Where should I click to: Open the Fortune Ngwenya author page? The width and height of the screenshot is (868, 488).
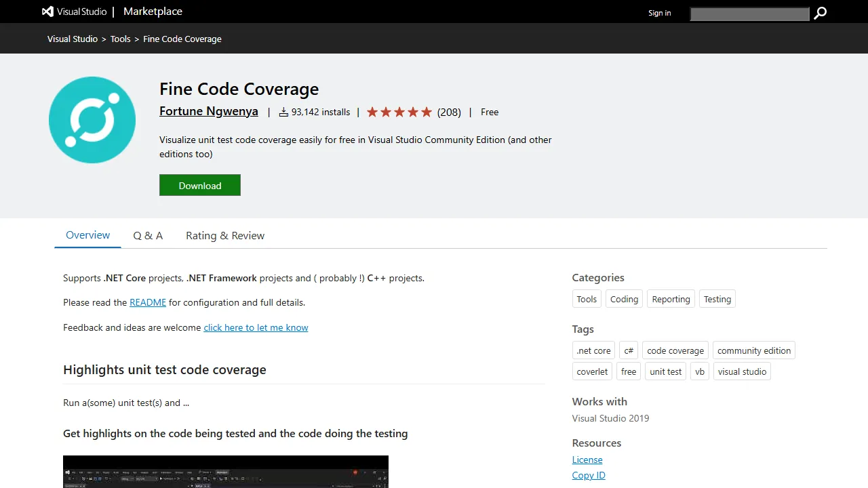(x=208, y=111)
